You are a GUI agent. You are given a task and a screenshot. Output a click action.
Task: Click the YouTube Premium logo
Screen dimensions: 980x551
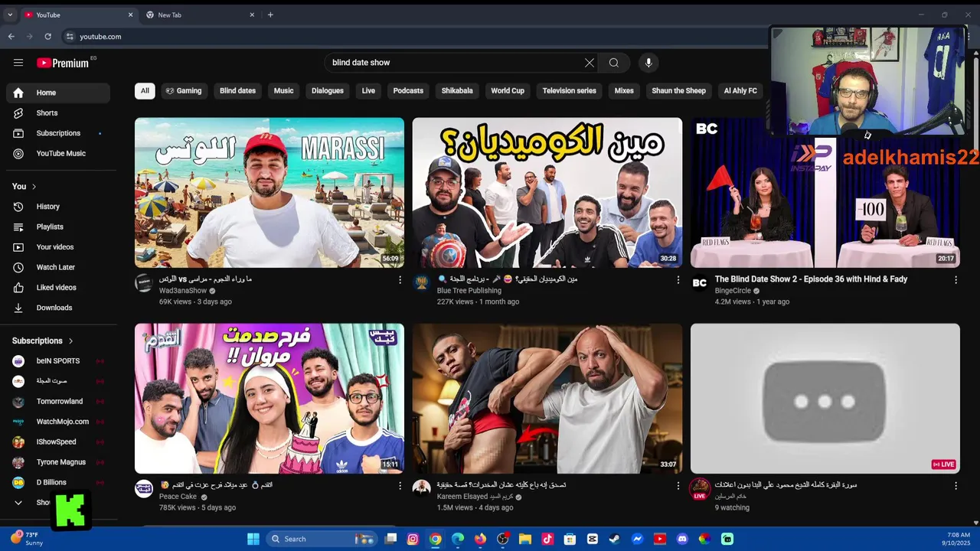pyautogui.click(x=63, y=63)
